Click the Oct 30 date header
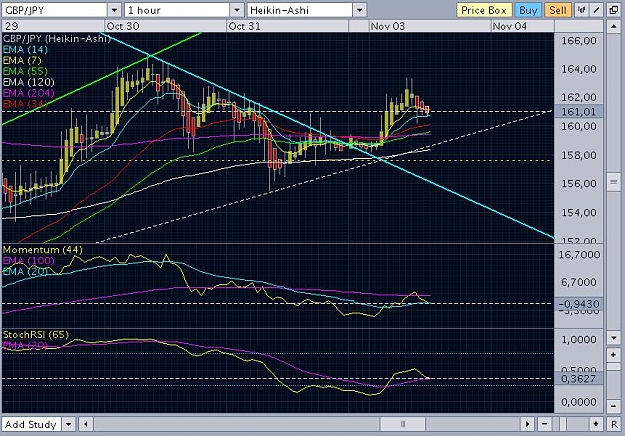Viewport: 625px width, 436px height. pos(123,26)
